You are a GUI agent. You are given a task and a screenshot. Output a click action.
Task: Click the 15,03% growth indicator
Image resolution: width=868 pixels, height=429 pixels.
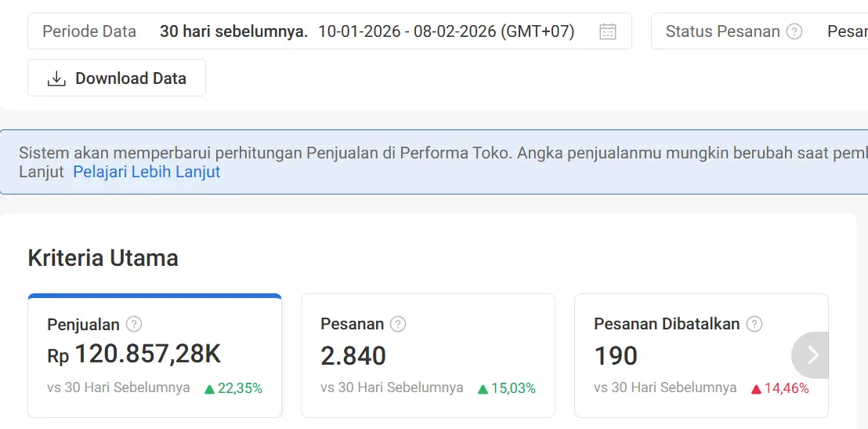point(507,388)
